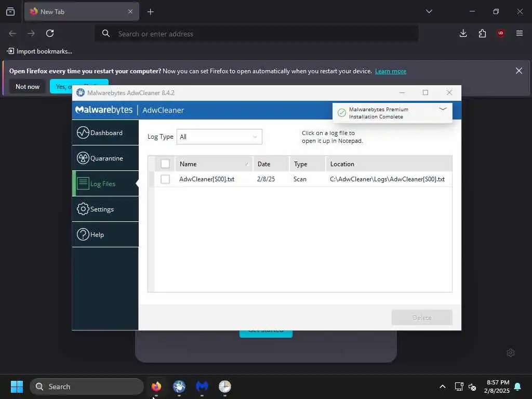Screen dimensions: 532x399
Task: Reload the Firefox page
Action: pos(50,33)
